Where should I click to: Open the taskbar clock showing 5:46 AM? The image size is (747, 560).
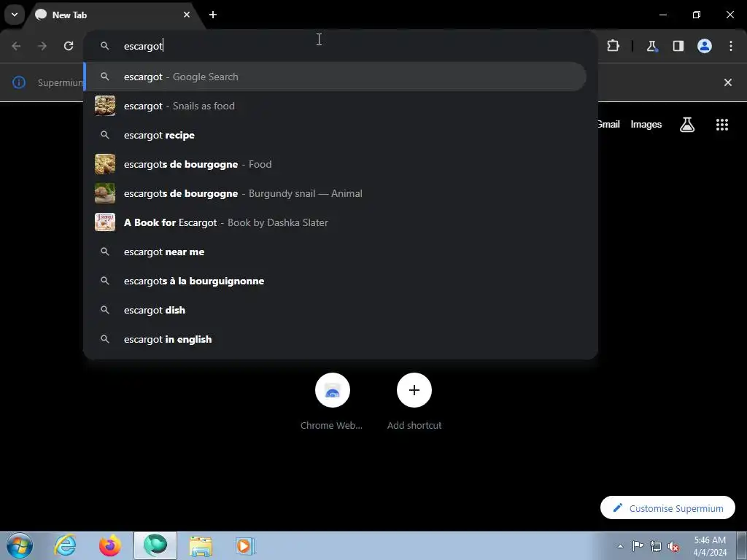click(709, 546)
